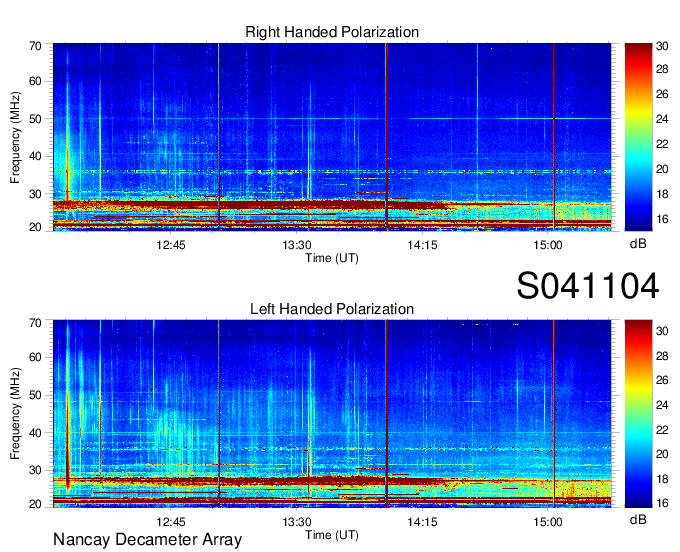
Task: Click the '13:30' tick on bottom plot
Action: point(297,522)
